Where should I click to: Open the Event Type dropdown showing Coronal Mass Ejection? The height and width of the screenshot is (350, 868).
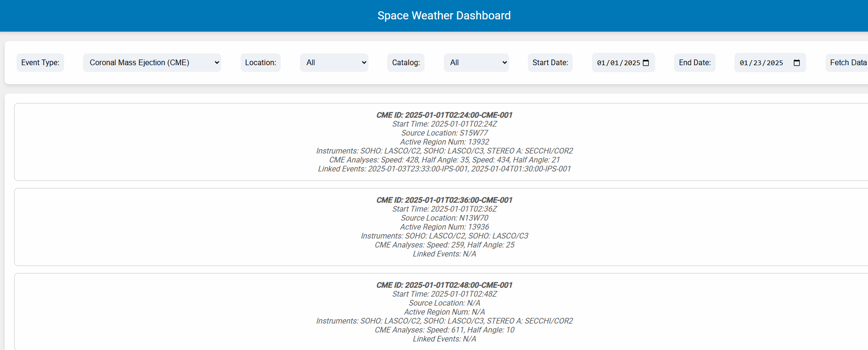pos(152,62)
